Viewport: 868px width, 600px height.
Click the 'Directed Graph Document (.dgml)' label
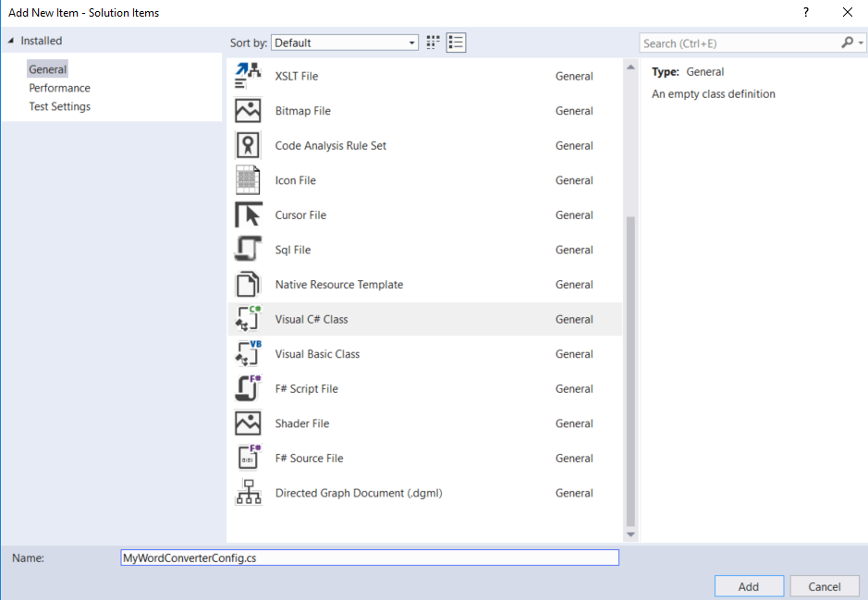pyautogui.click(x=358, y=493)
